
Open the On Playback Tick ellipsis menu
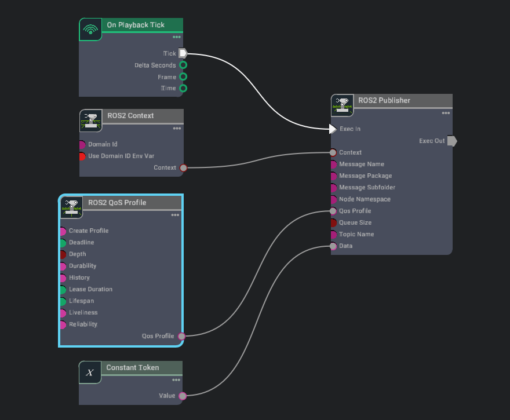pyautogui.click(x=176, y=38)
